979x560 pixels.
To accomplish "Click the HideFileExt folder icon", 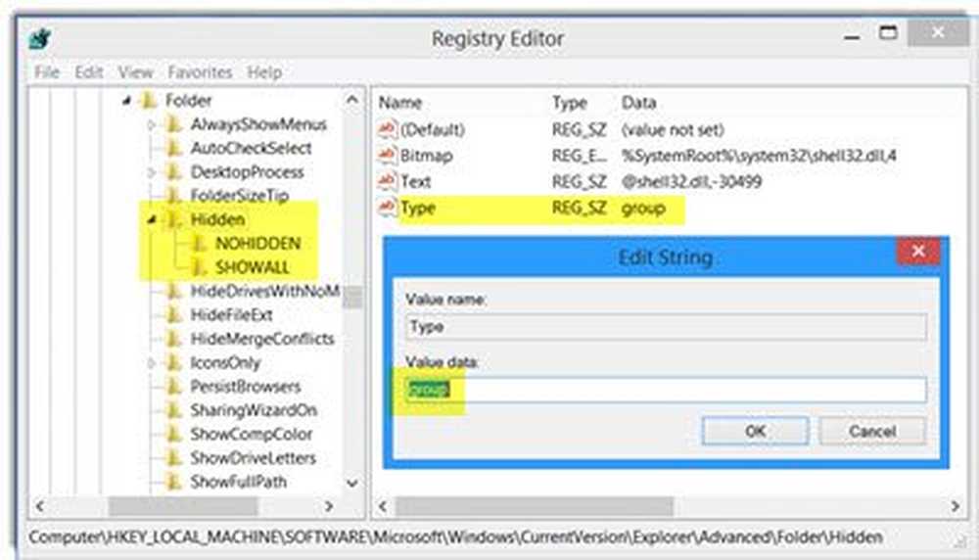I will click(x=174, y=314).
